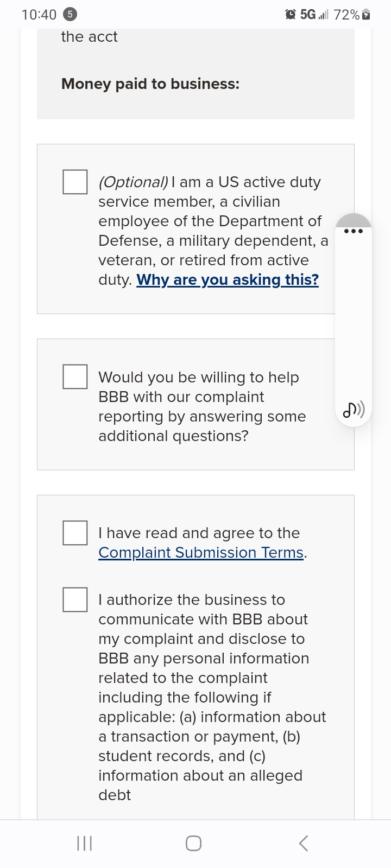Tap the 'Money paid to business:' label
This screenshot has width=391, height=868.
click(x=150, y=84)
